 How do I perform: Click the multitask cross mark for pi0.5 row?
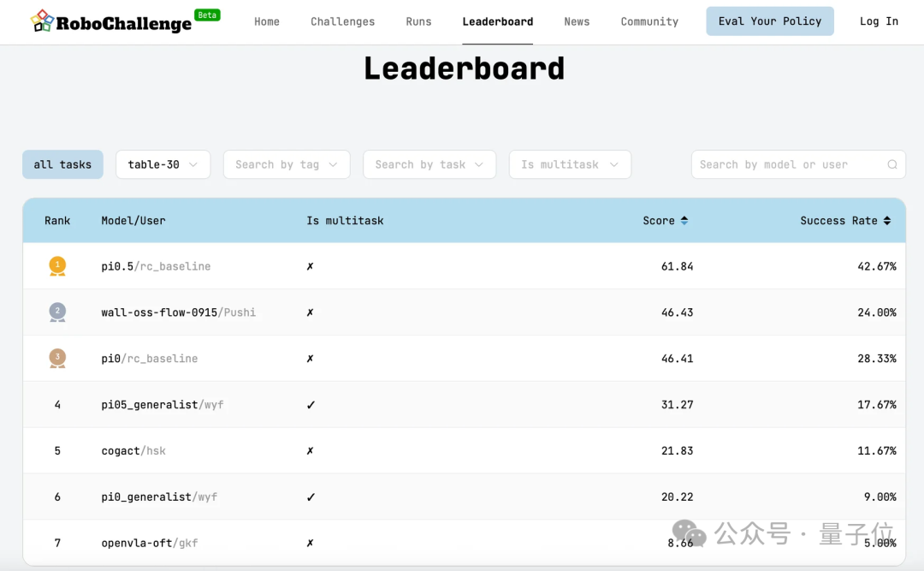(x=310, y=266)
